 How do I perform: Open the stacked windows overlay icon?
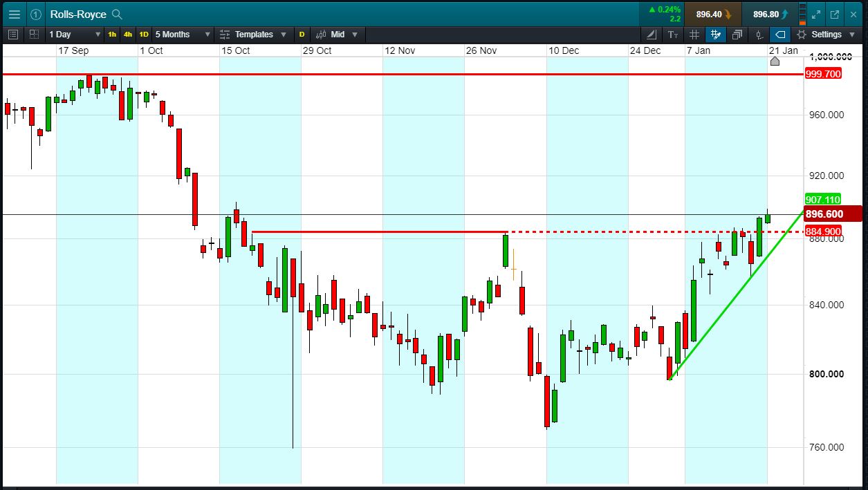[x=737, y=35]
